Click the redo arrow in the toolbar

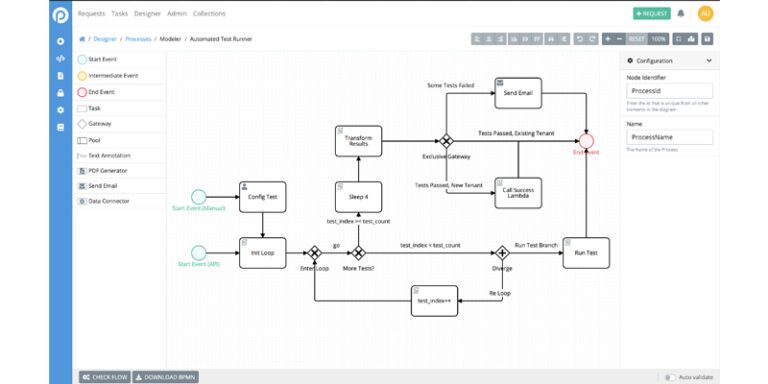[x=593, y=39]
